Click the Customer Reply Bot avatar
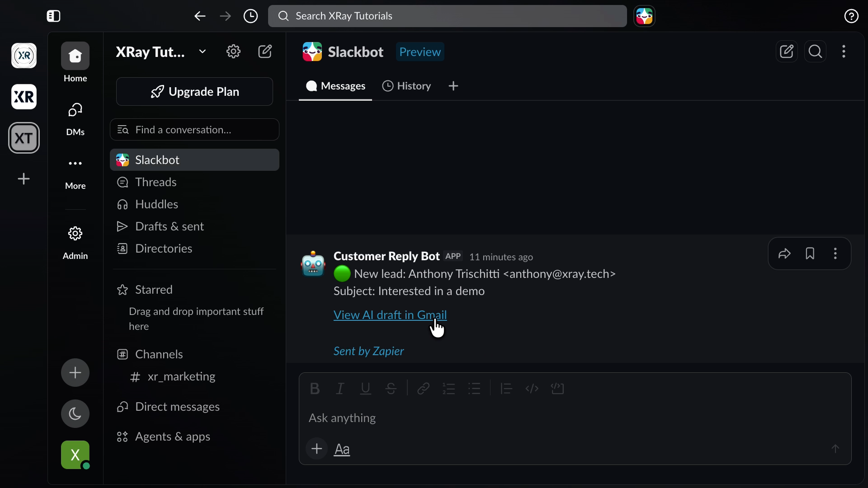This screenshot has width=868, height=488. (x=313, y=263)
